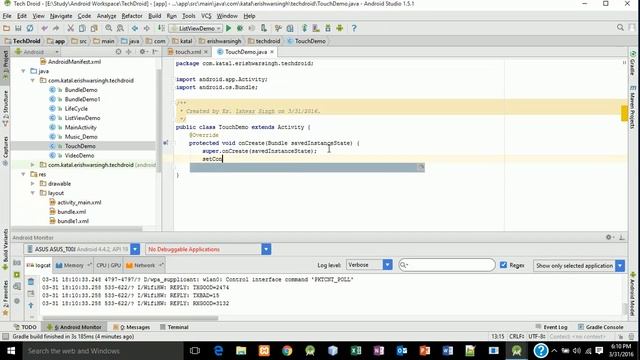640x360 pixels.
Task: Open the TODO tool window
Action: (x=25, y=327)
